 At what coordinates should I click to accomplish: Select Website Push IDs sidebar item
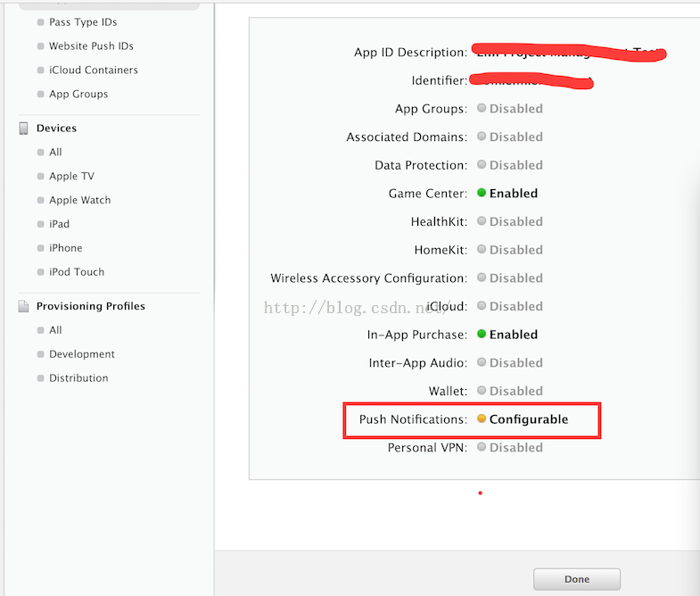pos(91,46)
